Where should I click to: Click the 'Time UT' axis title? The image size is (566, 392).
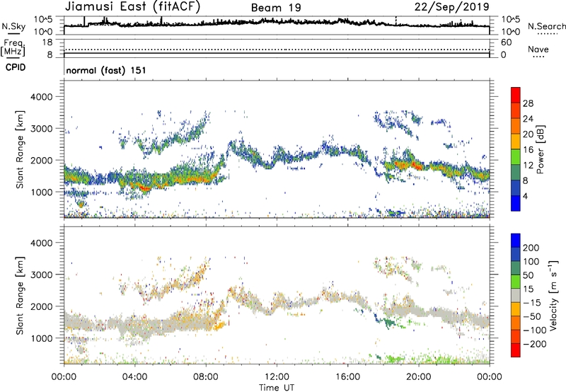277,388
